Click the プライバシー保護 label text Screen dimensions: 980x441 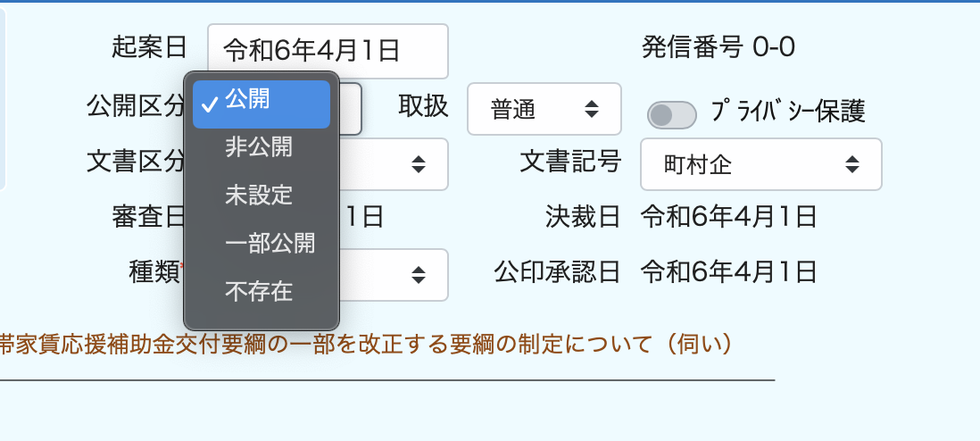tap(788, 112)
